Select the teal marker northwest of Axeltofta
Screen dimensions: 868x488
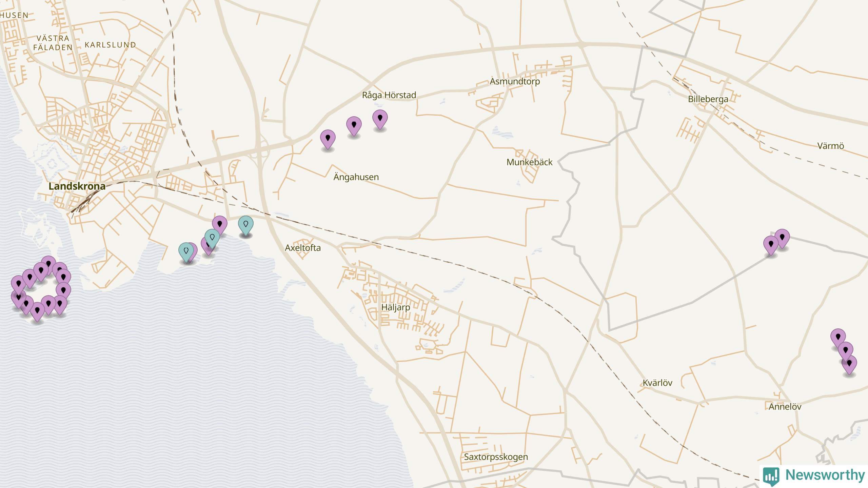click(245, 226)
